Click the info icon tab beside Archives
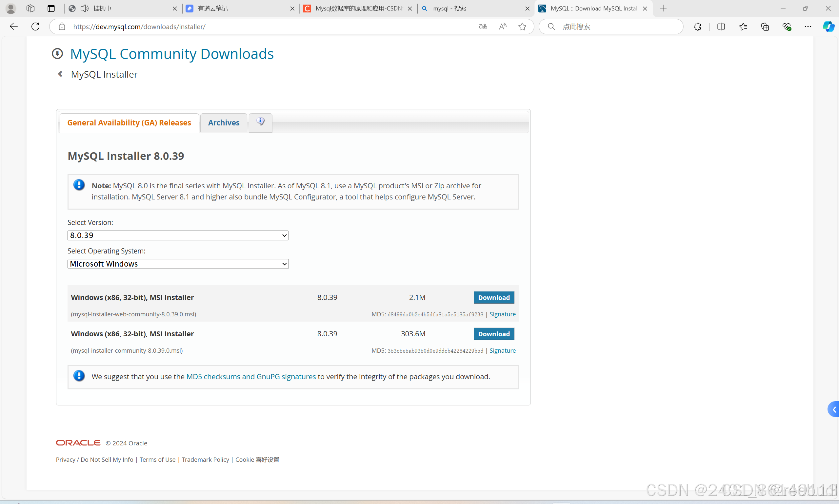This screenshot has height=504, width=839. pyautogui.click(x=260, y=122)
